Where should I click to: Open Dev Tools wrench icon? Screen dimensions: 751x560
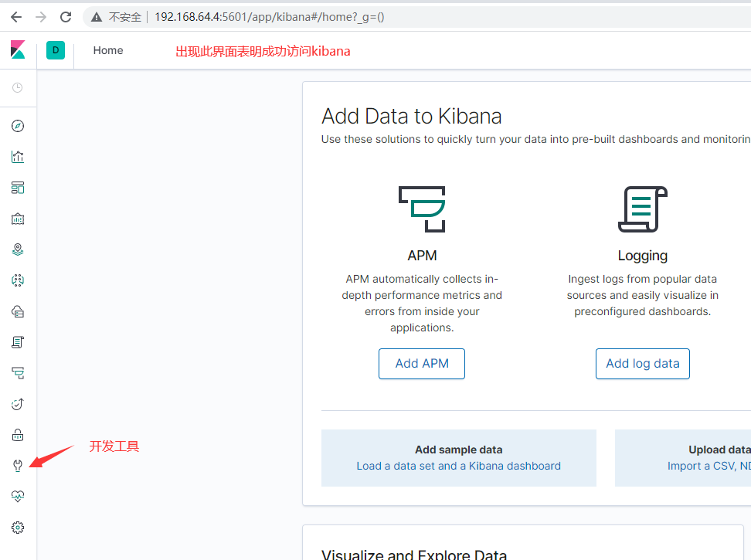(18, 466)
